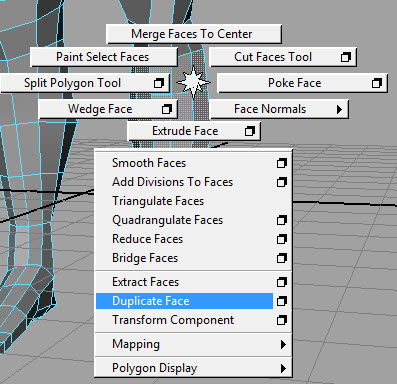Open Cut Faces Tool options box
The height and width of the screenshot is (384, 397).
(x=346, y=57)
